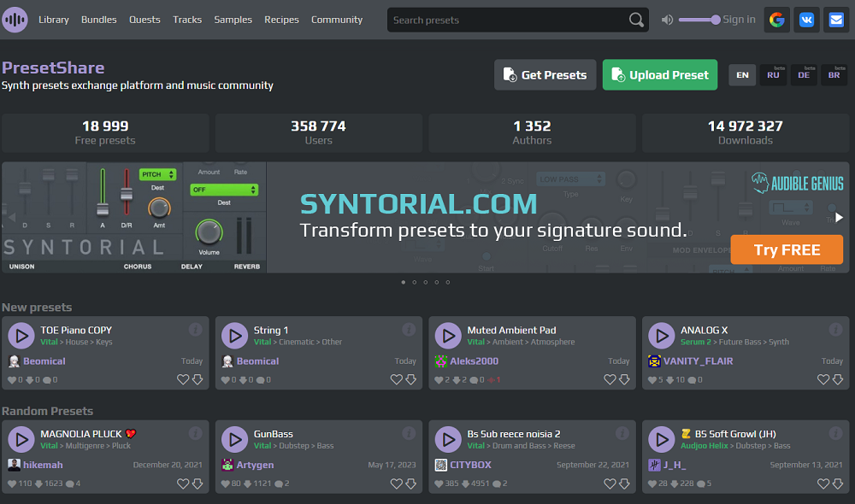This screenshot has width=855, height=504.
Task: Sign in with VK icon
Action: [x=806, y=20]
